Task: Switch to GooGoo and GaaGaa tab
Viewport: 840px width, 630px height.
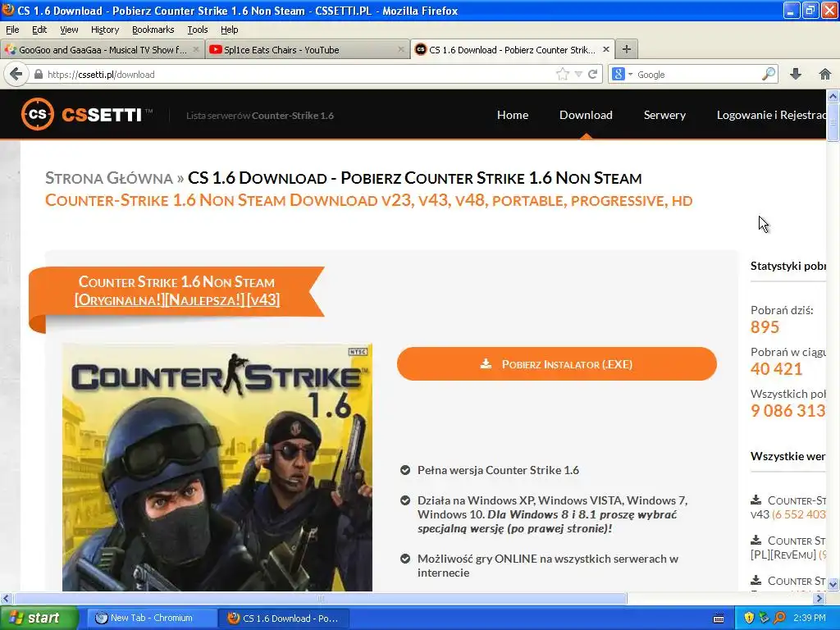Action: tap(102, 50)
